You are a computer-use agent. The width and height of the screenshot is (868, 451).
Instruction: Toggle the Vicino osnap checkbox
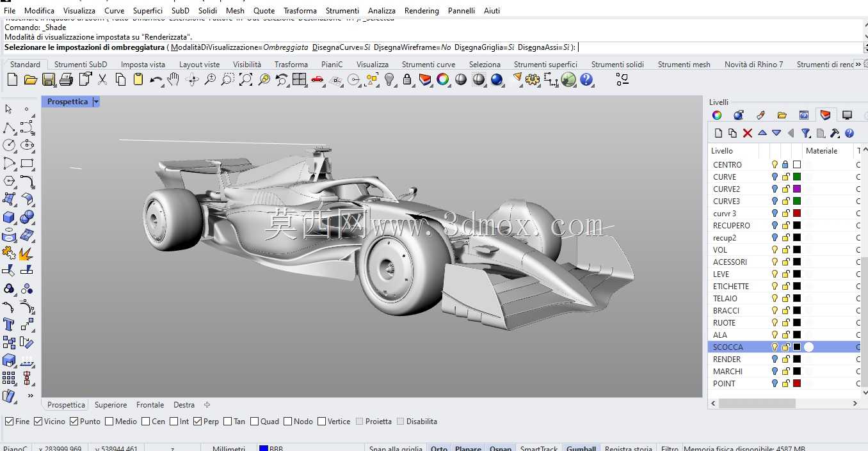pos(38,422)
